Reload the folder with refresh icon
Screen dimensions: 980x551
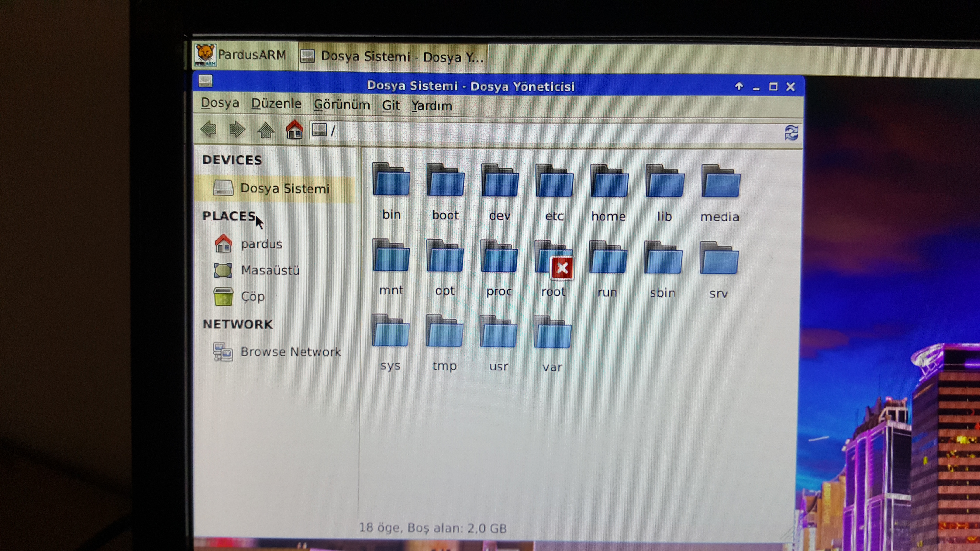791,133
